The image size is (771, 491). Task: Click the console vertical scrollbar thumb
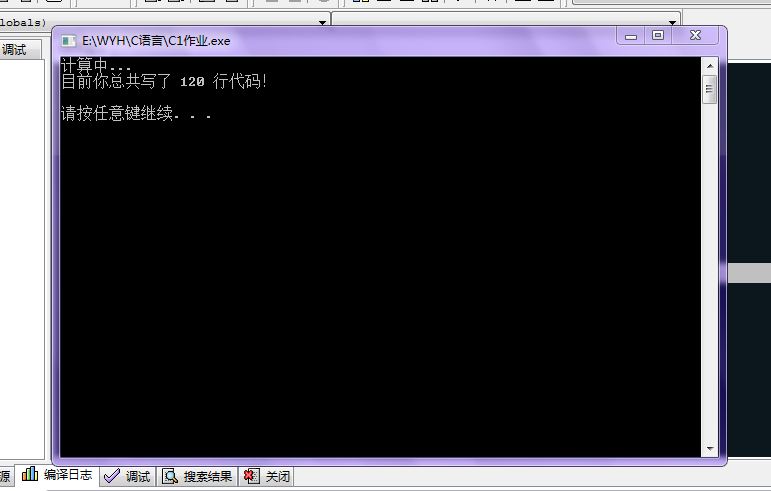(710, 89)
